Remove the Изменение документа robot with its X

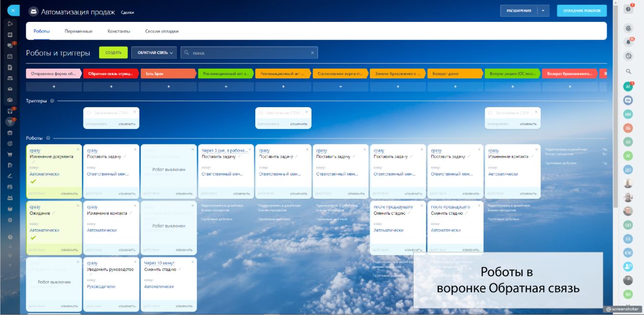pyautogui.click(x=78, y=149)
